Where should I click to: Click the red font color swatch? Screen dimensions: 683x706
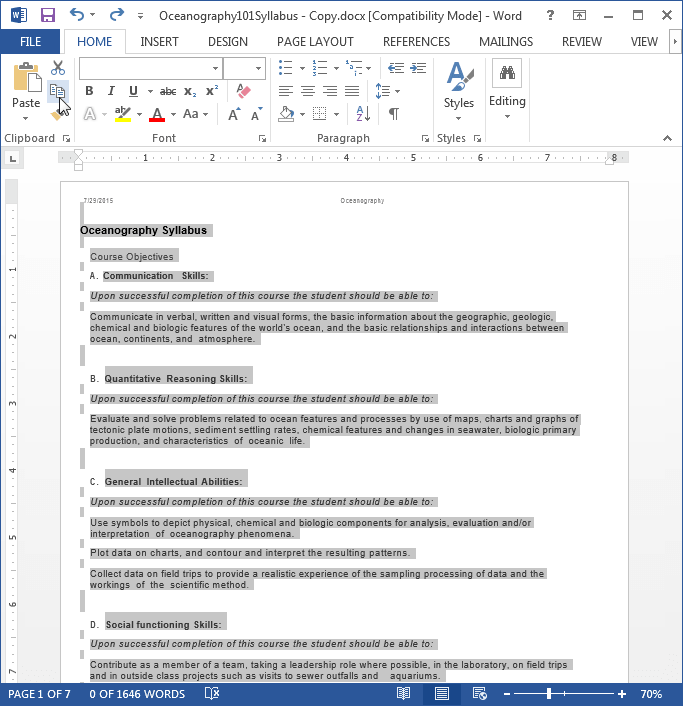(x=157, y=114)
